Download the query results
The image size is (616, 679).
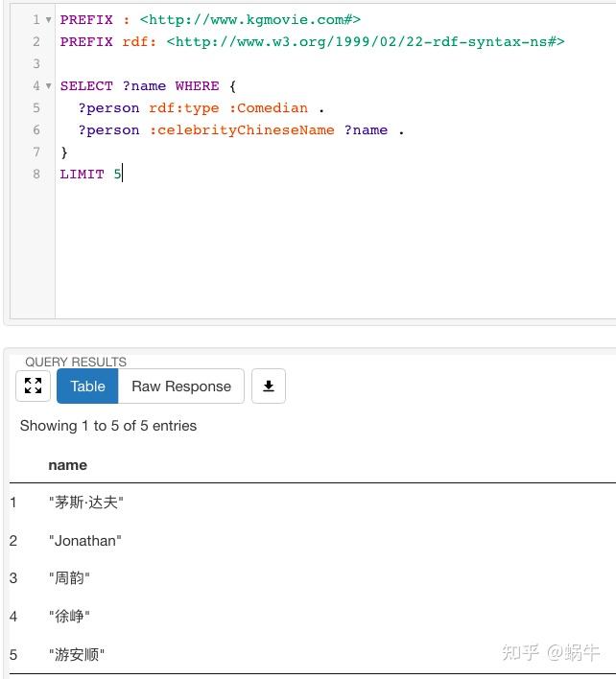pyautogui.click(x=269, y=386)
